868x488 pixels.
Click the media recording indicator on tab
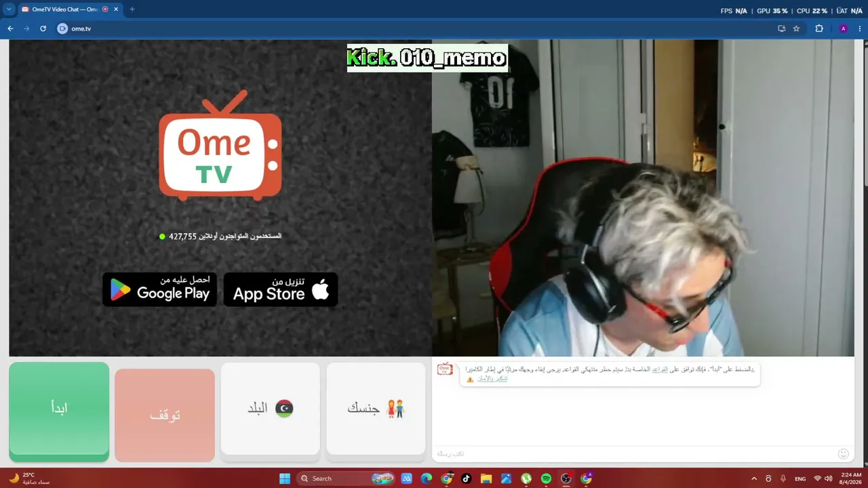105,9
